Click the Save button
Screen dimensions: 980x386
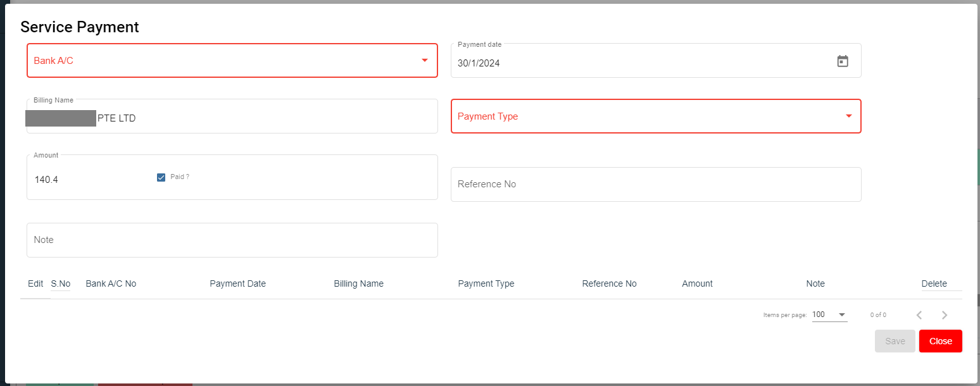tap(895, 341)
